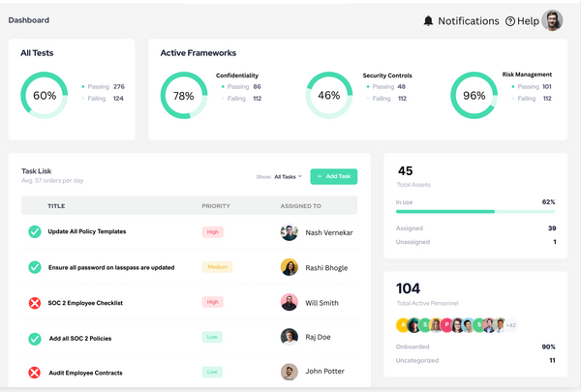Open the All Tasks filter dropdown

(288, 176)
